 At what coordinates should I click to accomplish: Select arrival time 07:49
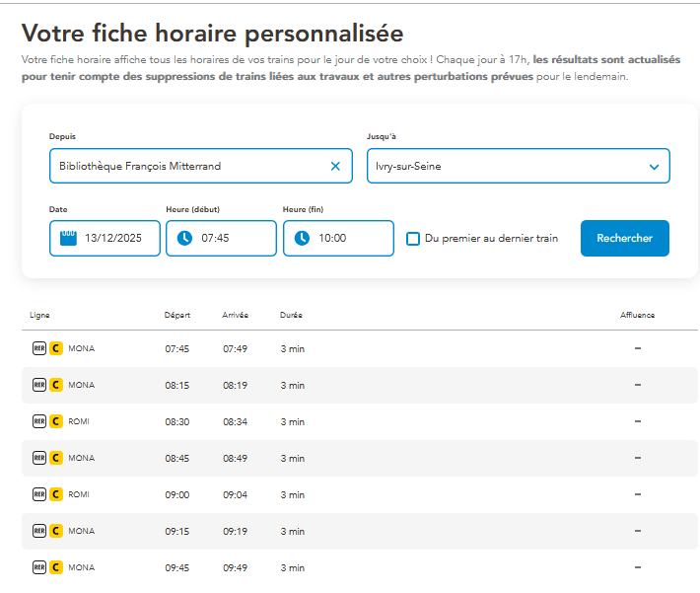pos(236,349)
